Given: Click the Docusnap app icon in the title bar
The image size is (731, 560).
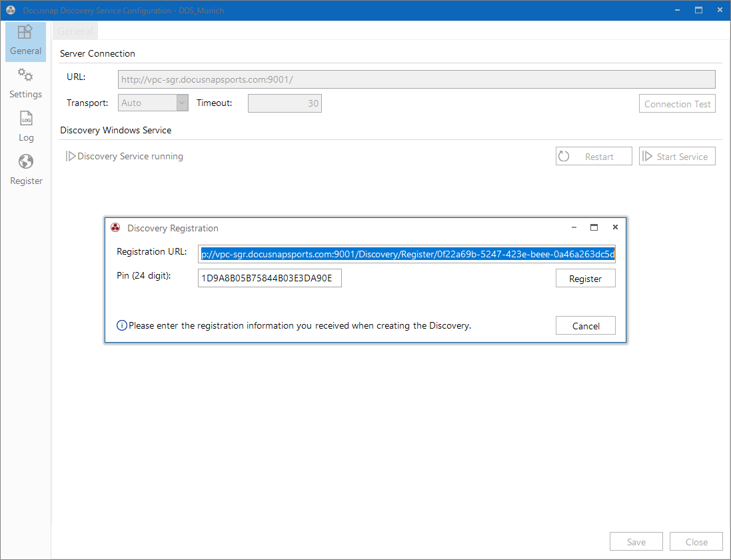Looking at the screenshot, I should pos(11,10).
